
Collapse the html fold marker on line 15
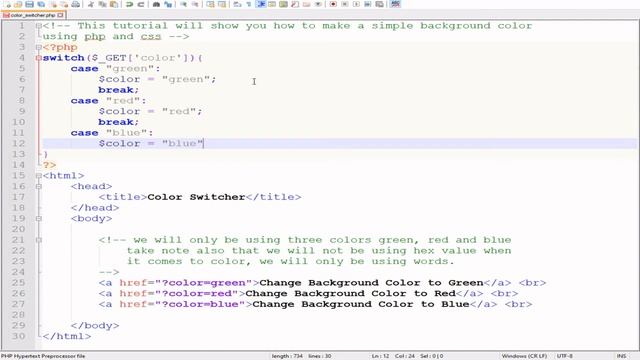click(38, 176)
